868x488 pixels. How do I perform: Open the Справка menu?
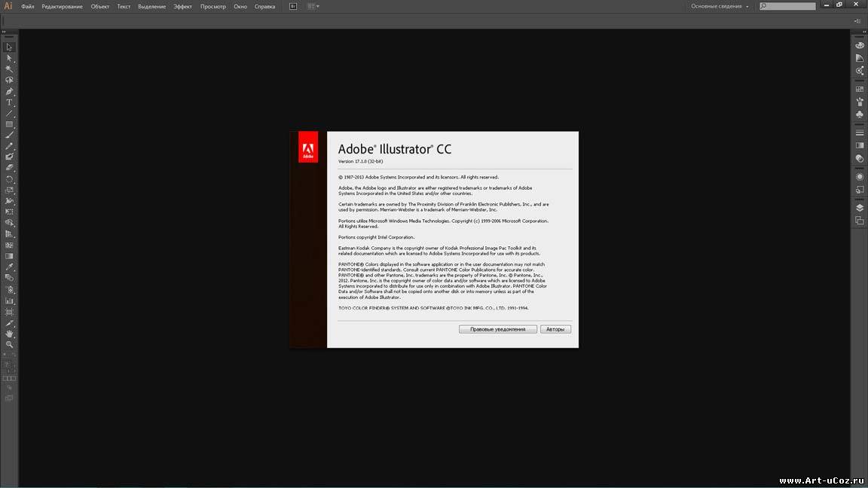click(x=264, y=7)
